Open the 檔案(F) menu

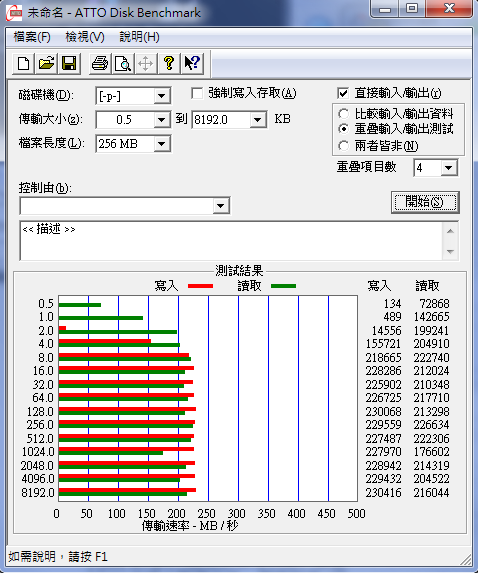tap(32, 37)
